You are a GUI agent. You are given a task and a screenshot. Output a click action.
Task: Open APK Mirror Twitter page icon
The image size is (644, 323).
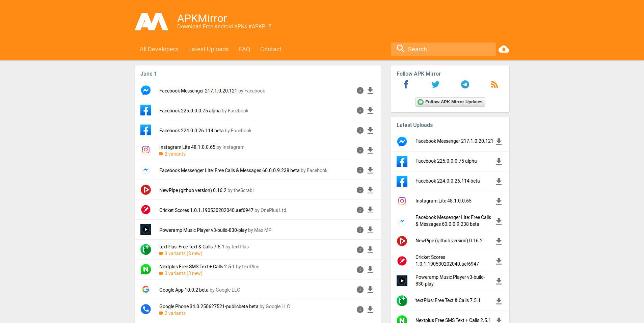435,84
